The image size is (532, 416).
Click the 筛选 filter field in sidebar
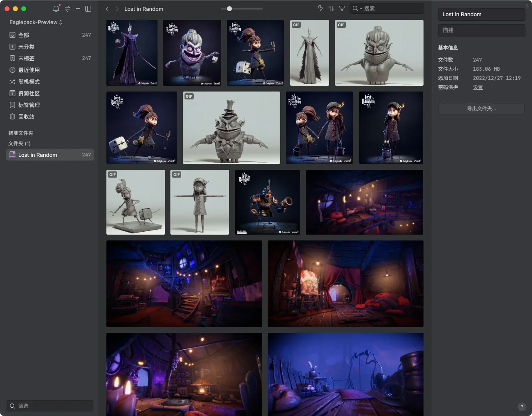pyautogui.click(x=50, y=406)
